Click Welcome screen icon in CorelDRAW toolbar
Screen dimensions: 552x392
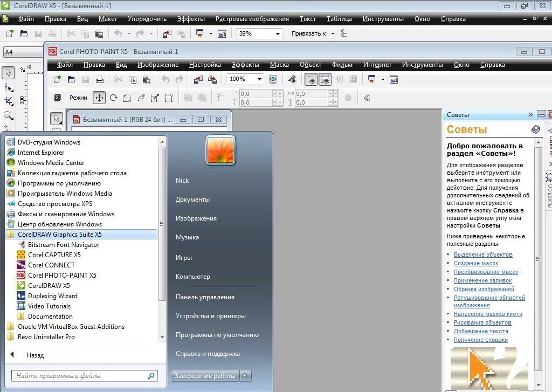(x=222, y=34)
